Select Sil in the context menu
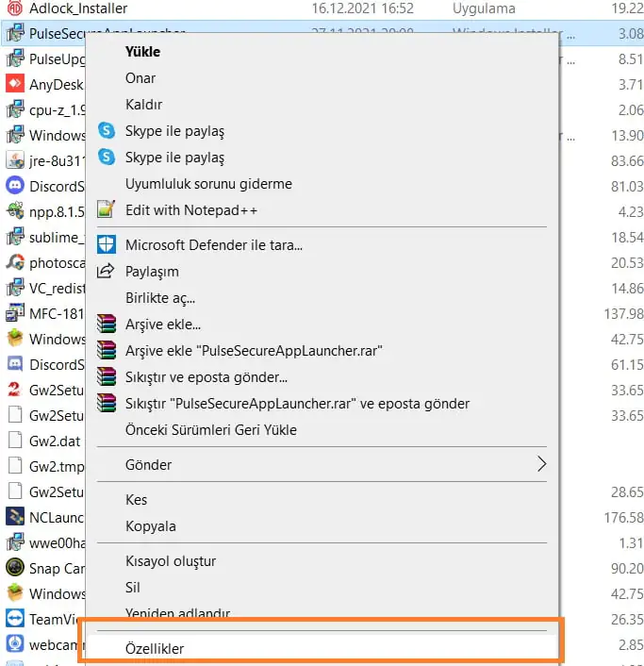The image size is (644, 666). pos(322,588)
